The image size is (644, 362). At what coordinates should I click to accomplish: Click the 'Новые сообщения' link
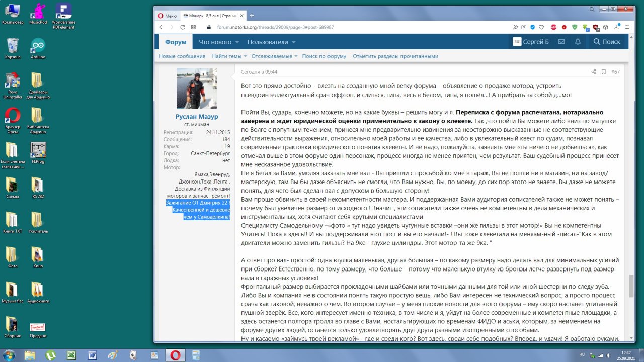tap(182, 56)
